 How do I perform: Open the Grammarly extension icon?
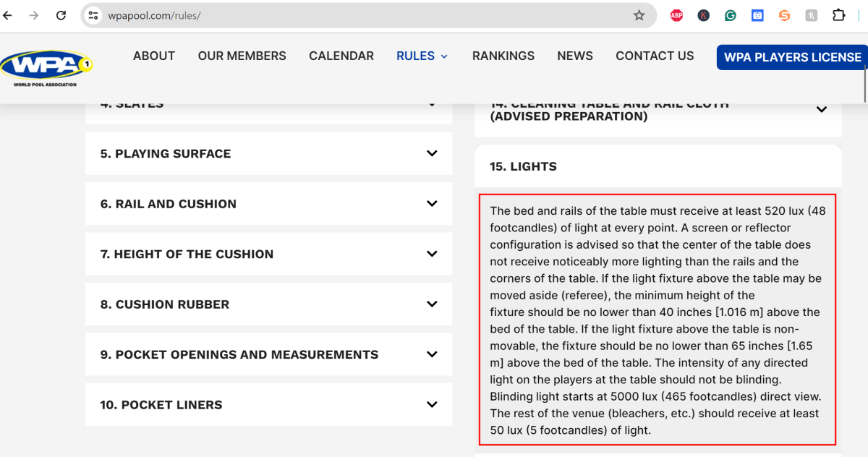(731, 15)
